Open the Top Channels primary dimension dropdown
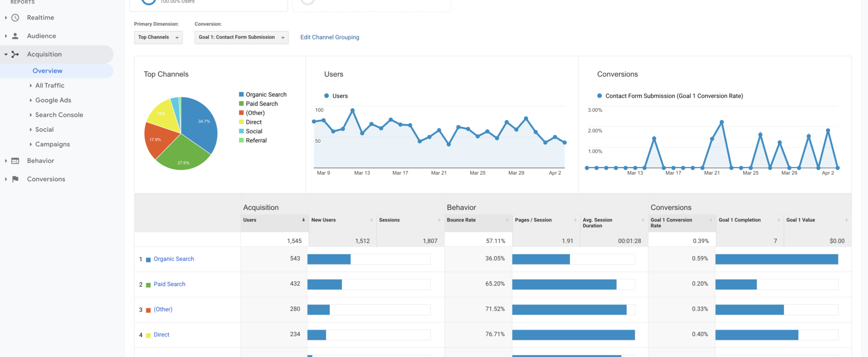The height and width of the screenshot is (357, 868). (158, 38)
